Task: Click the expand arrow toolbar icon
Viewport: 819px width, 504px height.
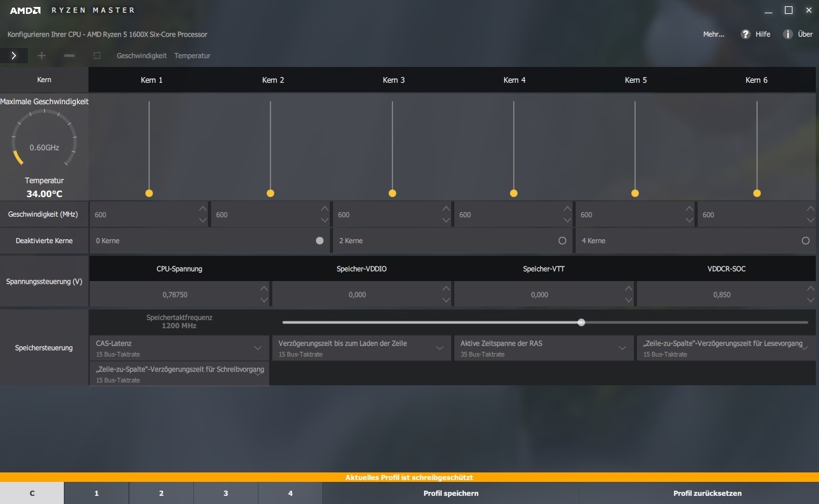Action: click(13, 56)
